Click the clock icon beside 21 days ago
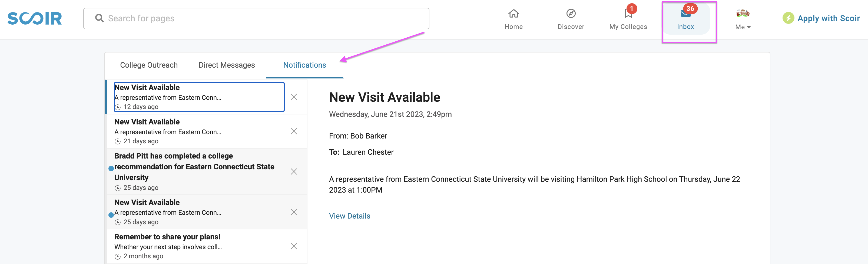The width and height of the screenshot is (868, 264). click(x=117, y=142)
